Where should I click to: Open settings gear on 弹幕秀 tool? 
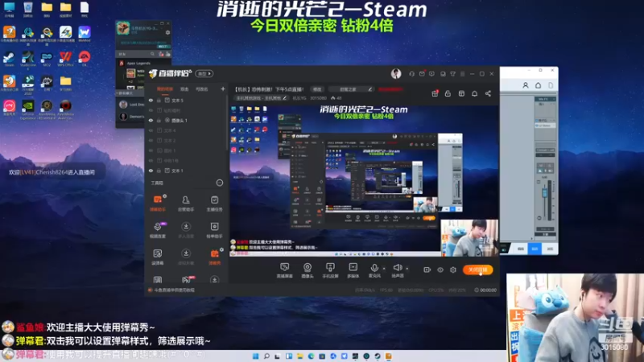222,249
